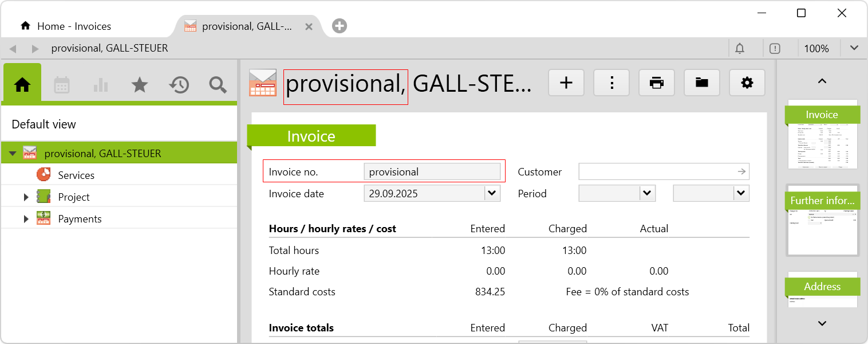
Task: Open the bar chart statistics icon
Action: [100, 85]
